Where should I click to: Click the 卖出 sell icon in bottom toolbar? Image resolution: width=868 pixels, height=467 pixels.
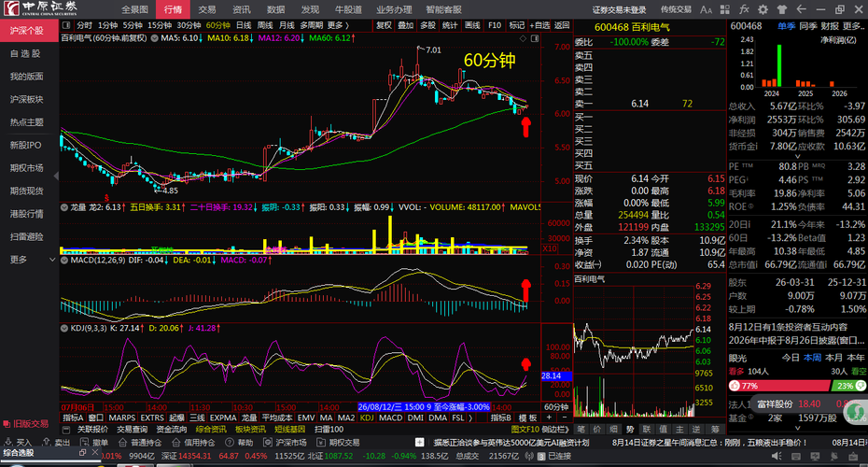click(48, 442)
